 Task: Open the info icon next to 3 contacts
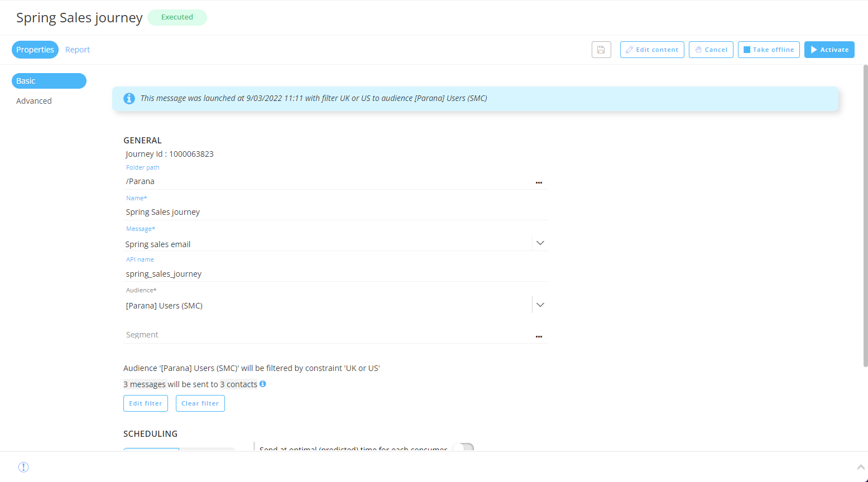pos(262,384)
